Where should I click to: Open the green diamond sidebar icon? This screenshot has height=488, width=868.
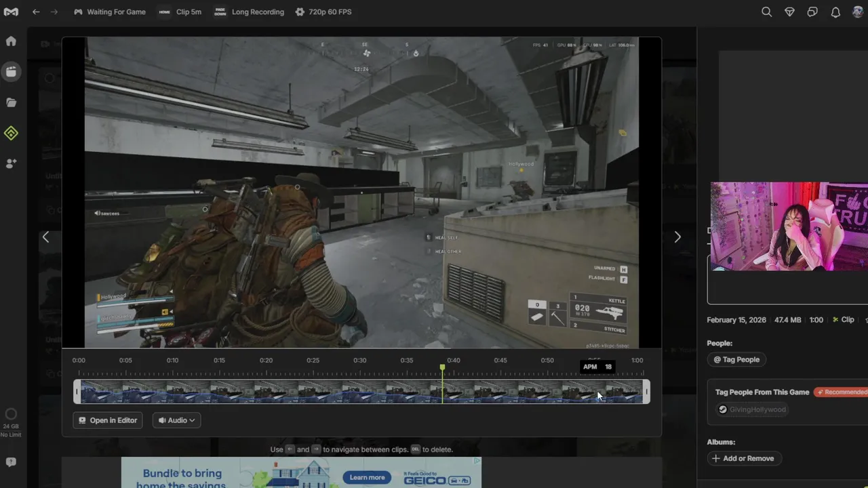click(x=11, y=133)
